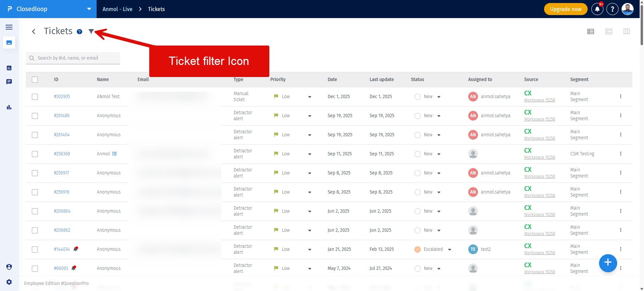Image resolution: width=644 pixels, height=291 pixels.
Task: Open status dropdown for ticket #302905
Action: pyautogui.click(x=439, y=97)
